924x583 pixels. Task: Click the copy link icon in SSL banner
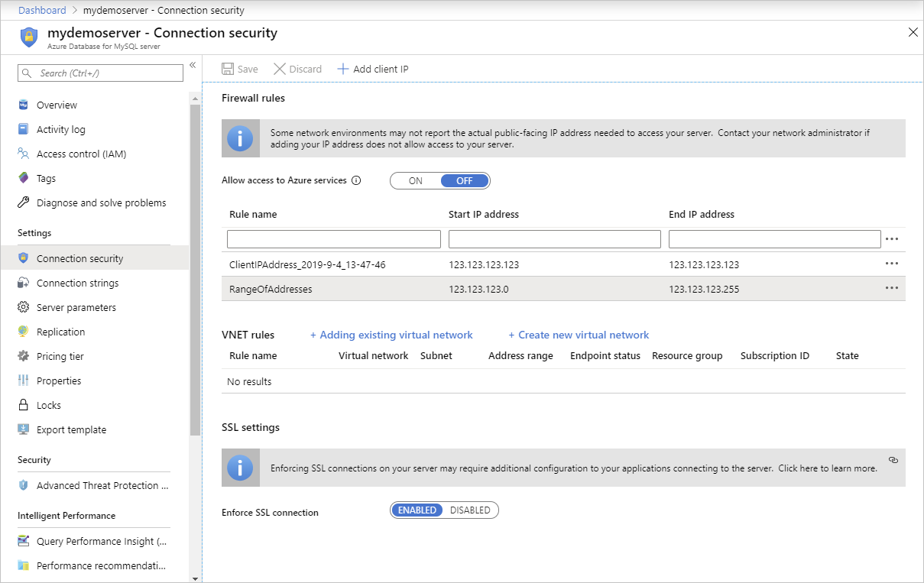893,460
